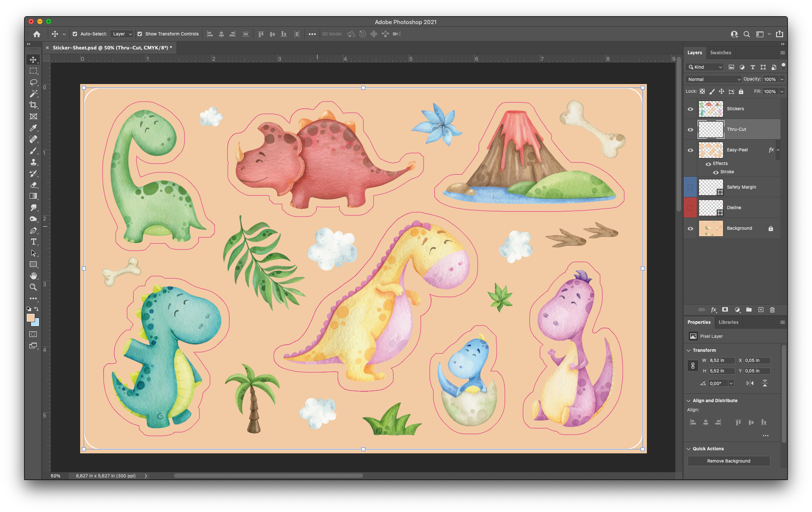Open the blending mode dropdown showing Normal
Screen dimensions: 812x512
point(713,79)
